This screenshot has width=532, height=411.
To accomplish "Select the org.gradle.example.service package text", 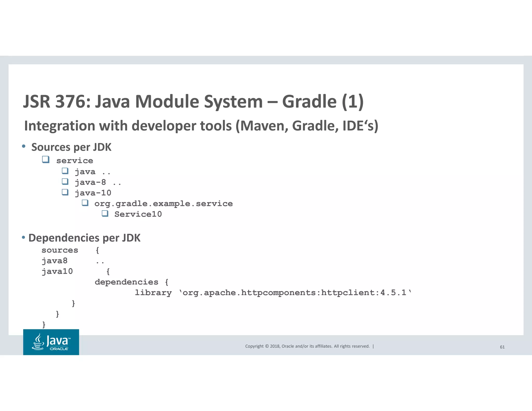I will pos(163,203).
